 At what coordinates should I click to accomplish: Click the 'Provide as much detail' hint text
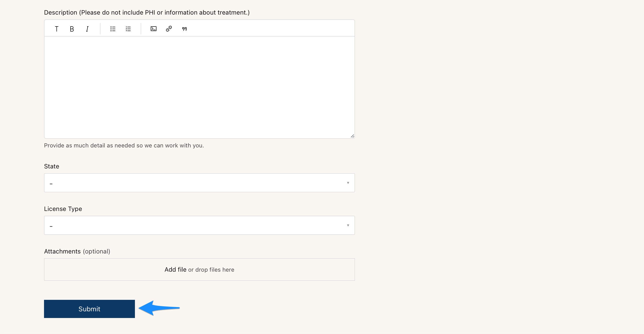click(x=124, y=145)
